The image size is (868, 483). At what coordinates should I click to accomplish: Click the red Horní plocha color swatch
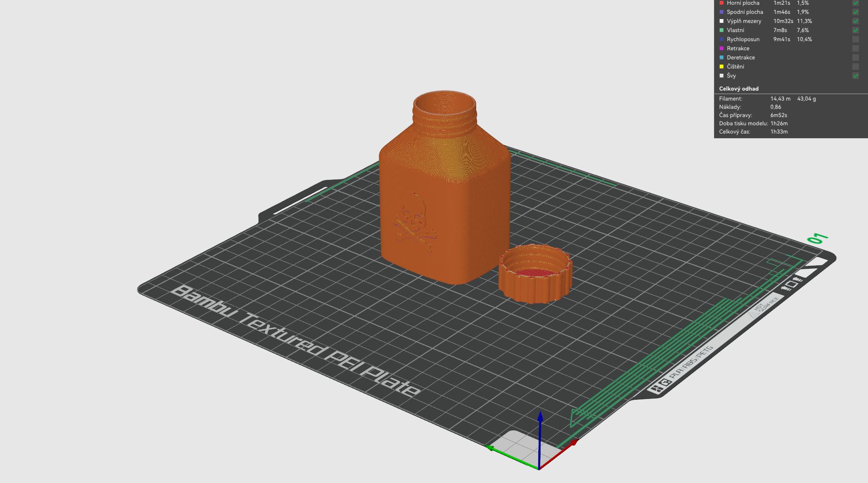(721, 3)
